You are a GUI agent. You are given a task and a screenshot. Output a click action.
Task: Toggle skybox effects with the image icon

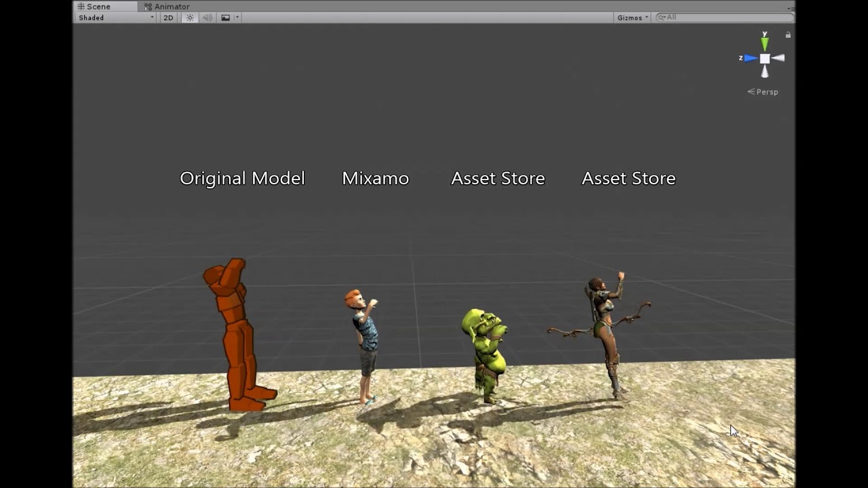click(226, 18)
